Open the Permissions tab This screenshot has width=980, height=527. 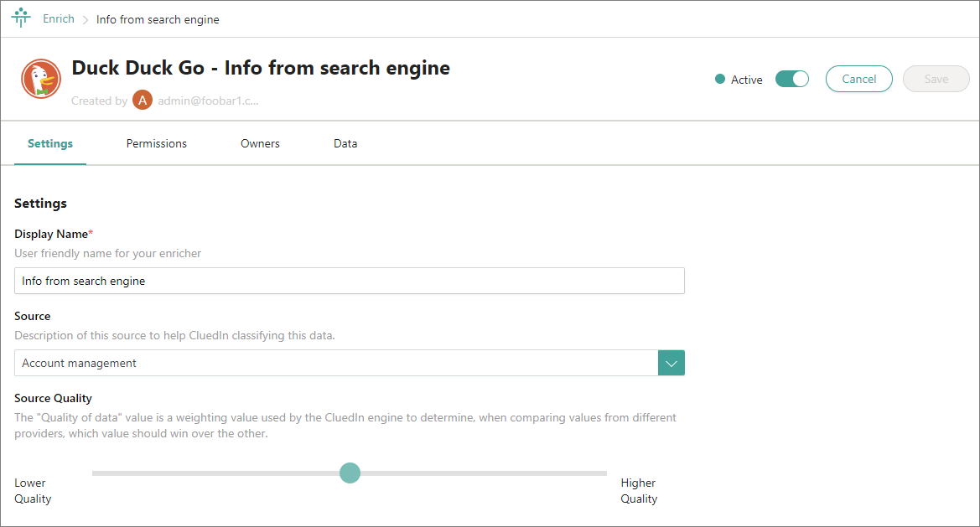pos(157,143)
